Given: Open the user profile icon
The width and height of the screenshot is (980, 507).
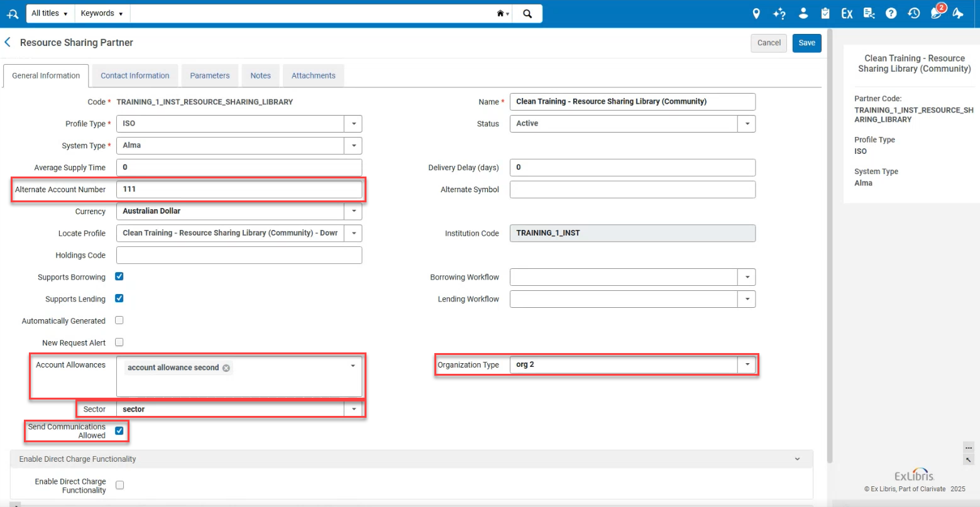Looking at the screenshot, I should point(803,13).
